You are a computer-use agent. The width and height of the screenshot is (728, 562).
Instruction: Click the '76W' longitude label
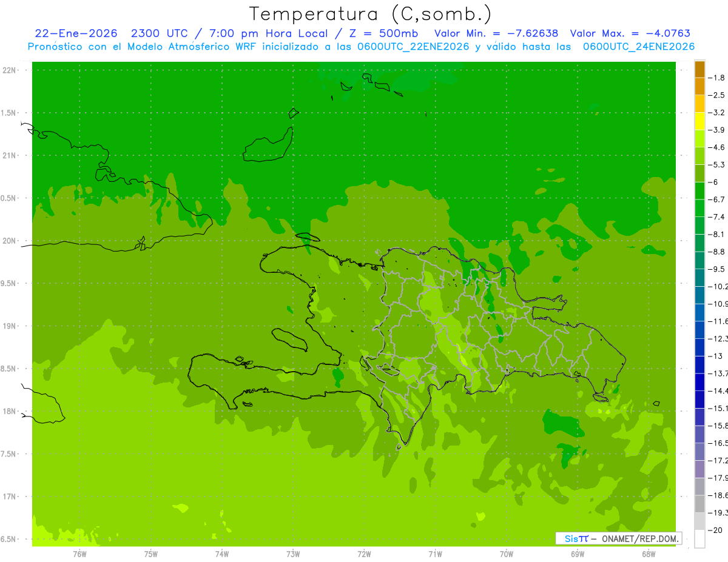click(x=79, y=554)
